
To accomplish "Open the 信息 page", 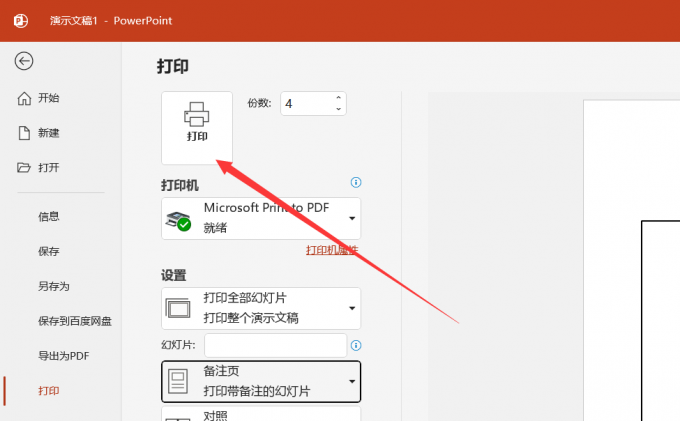I will (x=49, y=216).
